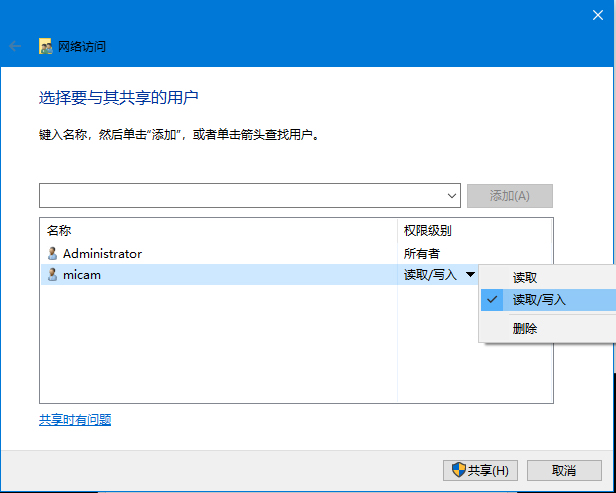Viewport: 616px width, 493px height.
Task: Choose 读取 permission from the menu
Action: tap(548, 278)
